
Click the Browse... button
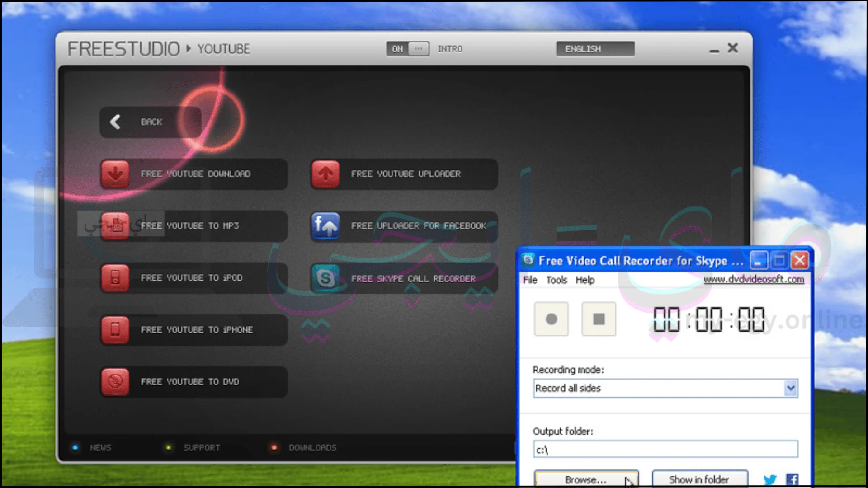point(586,479)
